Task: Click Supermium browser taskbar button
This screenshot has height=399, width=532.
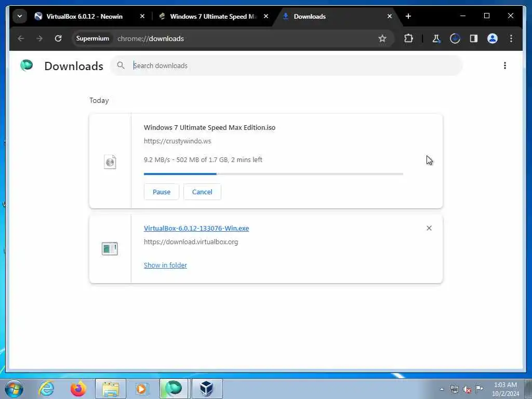Action: [174, 389]
